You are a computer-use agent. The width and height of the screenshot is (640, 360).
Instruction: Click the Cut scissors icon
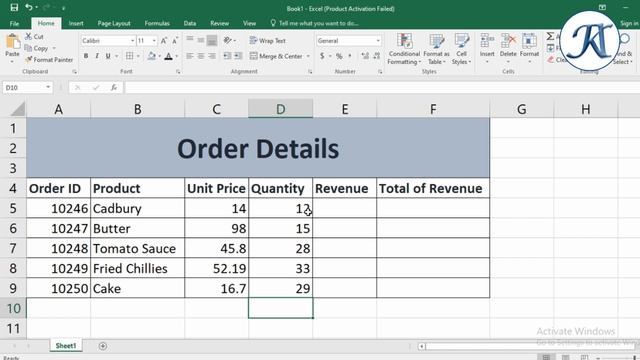pos(28,36)
